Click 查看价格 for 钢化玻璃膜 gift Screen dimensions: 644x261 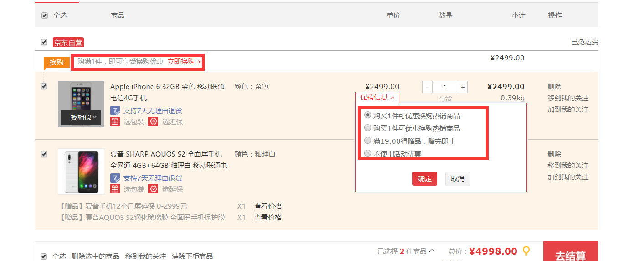click(268, 217)
